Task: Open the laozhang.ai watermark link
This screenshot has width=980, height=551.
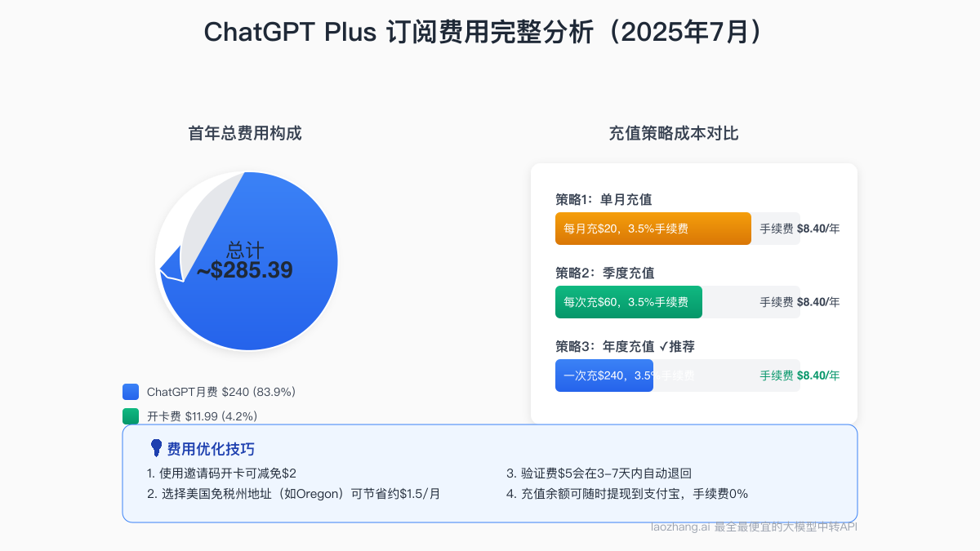Action: pyautogui.click(x=753, y=527)
